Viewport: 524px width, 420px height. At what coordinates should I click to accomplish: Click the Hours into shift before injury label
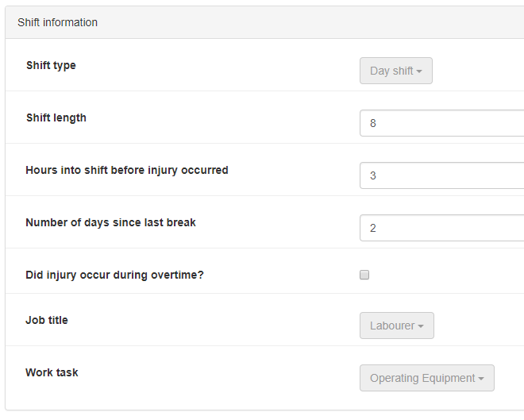(126, 170)
